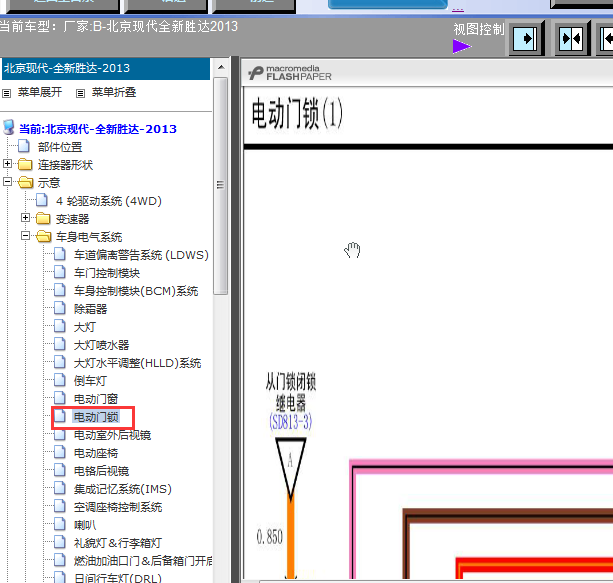This screenshot has height=583, width=613.
Task: Open the 电铬后视镜 item
Action: [x=101, y=471]
